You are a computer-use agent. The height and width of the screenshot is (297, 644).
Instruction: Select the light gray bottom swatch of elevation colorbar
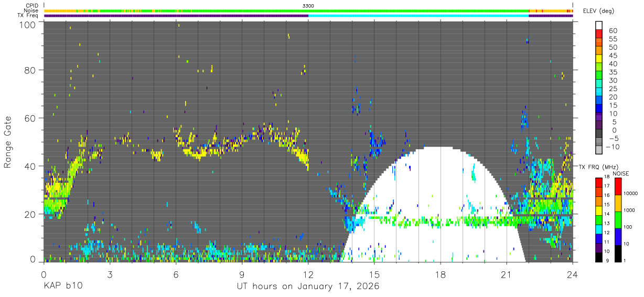(x=599, y=150)
